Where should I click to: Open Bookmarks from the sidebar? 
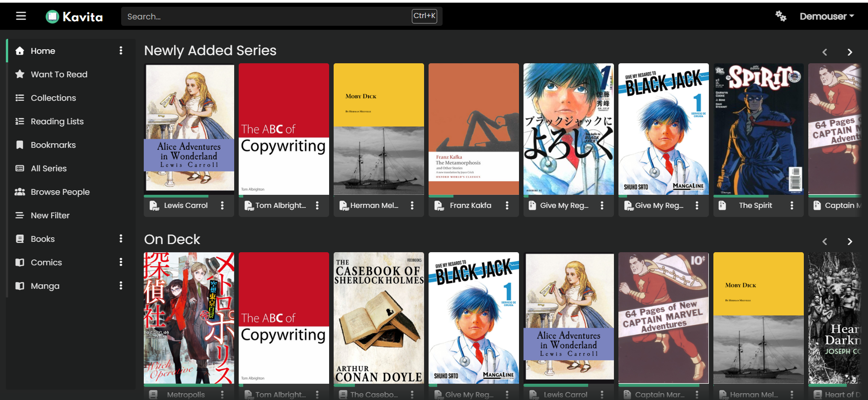53,145
